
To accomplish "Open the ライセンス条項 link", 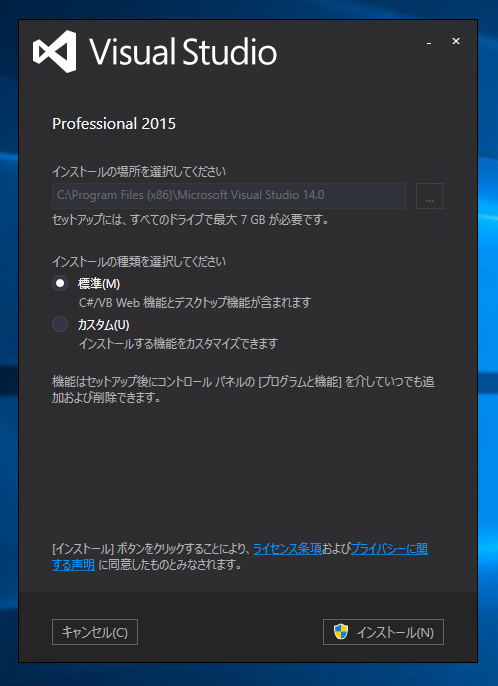I will (287, 549).
